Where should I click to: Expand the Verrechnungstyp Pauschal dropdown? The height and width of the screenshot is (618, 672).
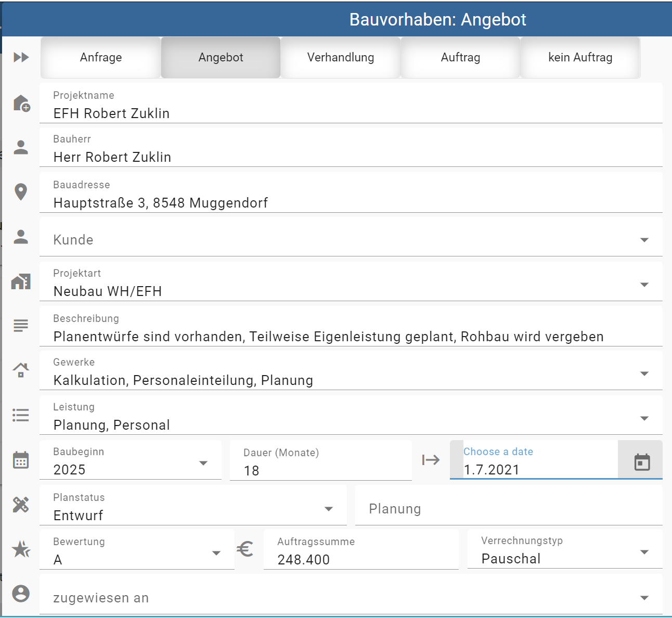tap(644, 552)
